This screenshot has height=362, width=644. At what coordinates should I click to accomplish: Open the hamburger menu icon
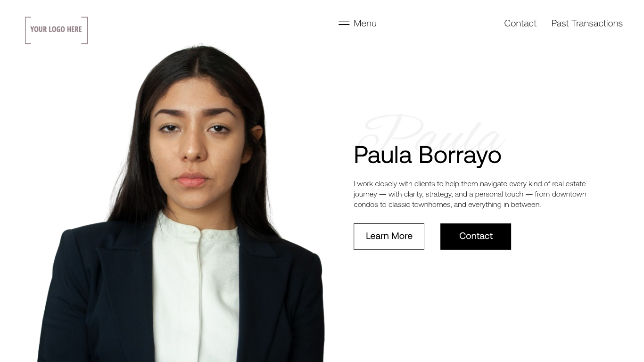tap(344, 23)
